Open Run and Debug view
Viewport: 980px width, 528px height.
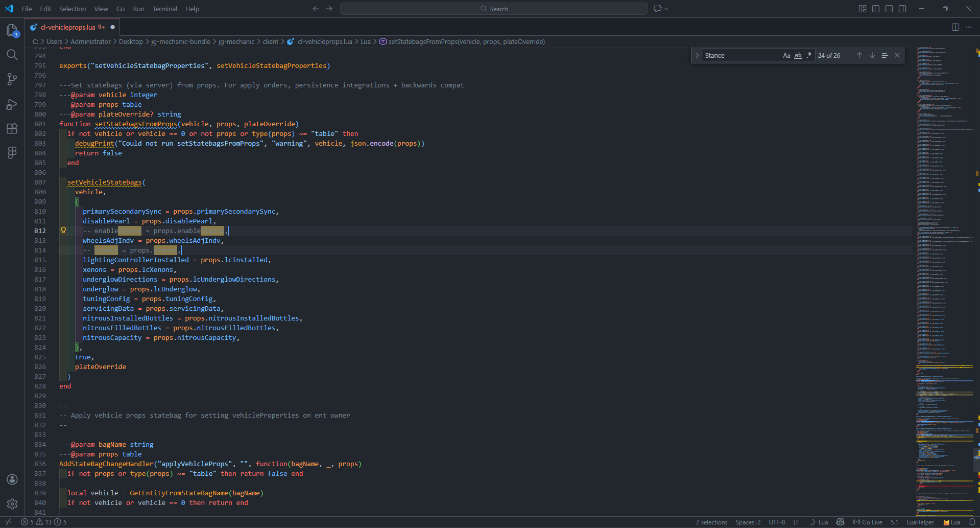(12, 104)
